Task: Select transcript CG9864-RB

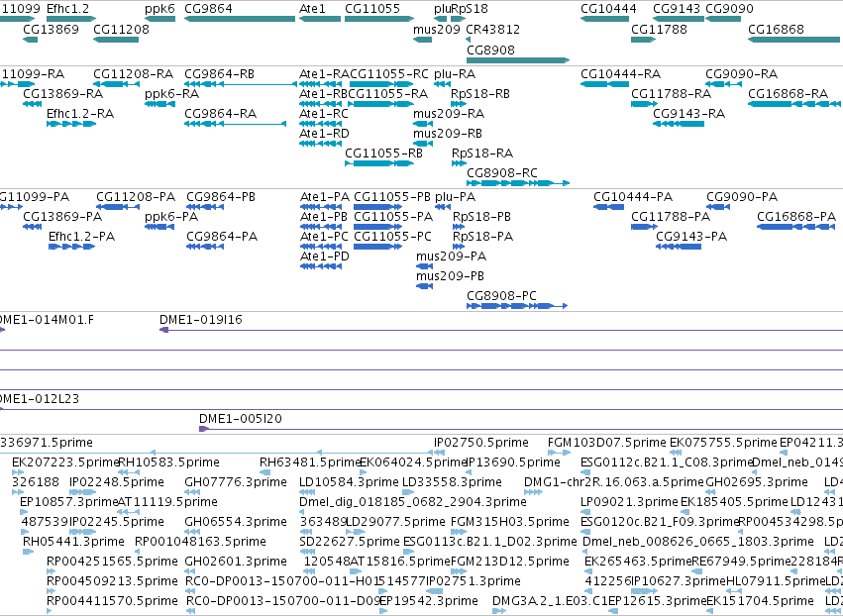Action: [241, 84]
